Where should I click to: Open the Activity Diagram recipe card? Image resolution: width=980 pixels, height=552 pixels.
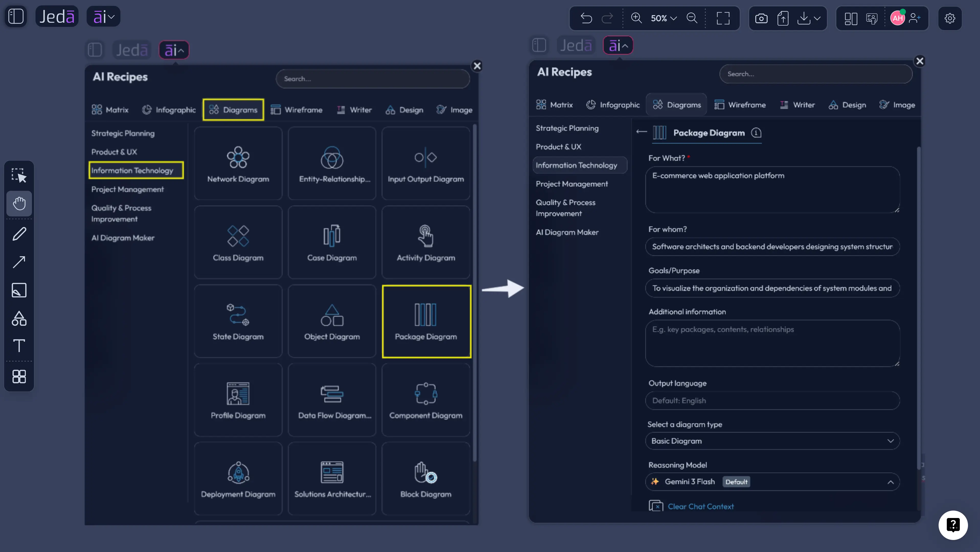(x=426, y=242)
